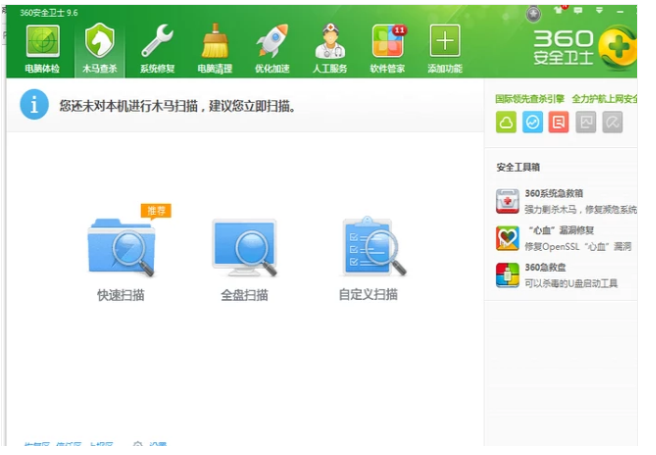Open 电脑体检 in the top toolbar
Image resolution: width=656 pixels, height=455 pixels.
click(42, 48)
